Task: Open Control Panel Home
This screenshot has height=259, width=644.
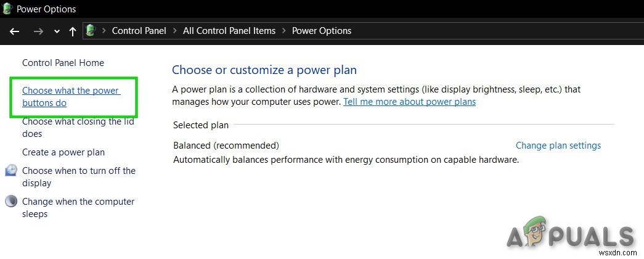Action: tap(63, 63)
